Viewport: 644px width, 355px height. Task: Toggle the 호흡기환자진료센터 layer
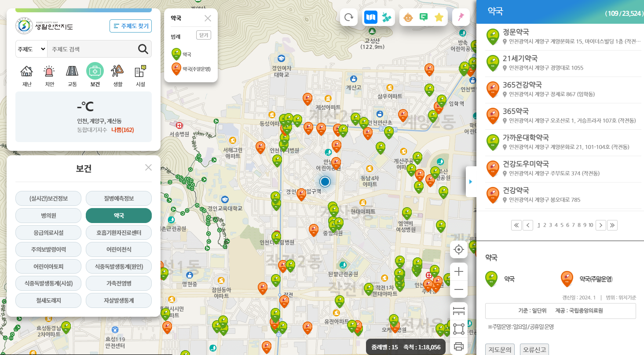[x=119, y=232]
